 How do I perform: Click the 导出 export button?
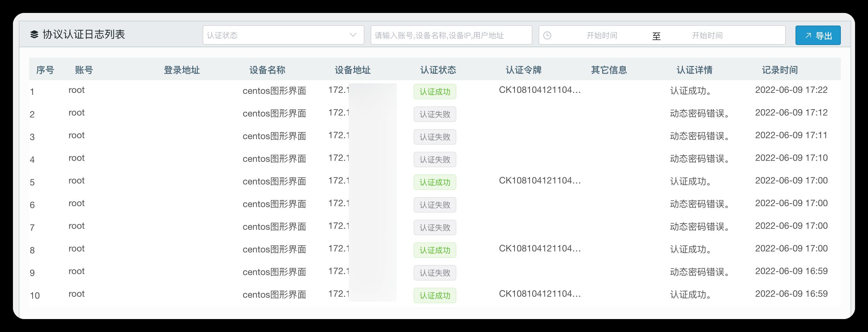point(818,35)
